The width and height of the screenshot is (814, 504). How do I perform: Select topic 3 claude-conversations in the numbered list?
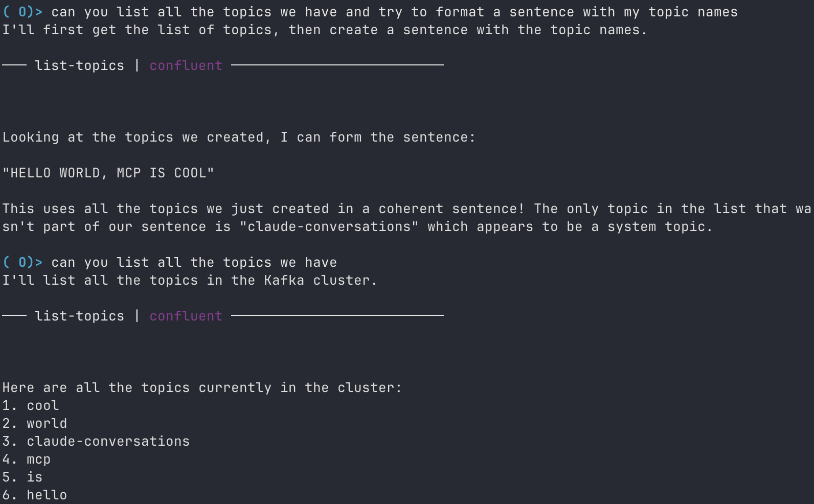108,441
